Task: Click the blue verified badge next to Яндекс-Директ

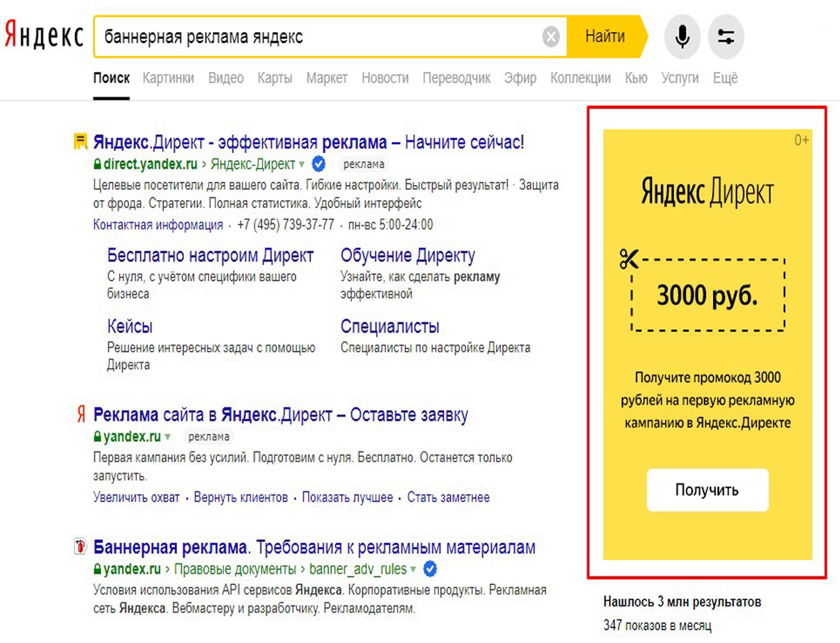Action: pos(319,164)
